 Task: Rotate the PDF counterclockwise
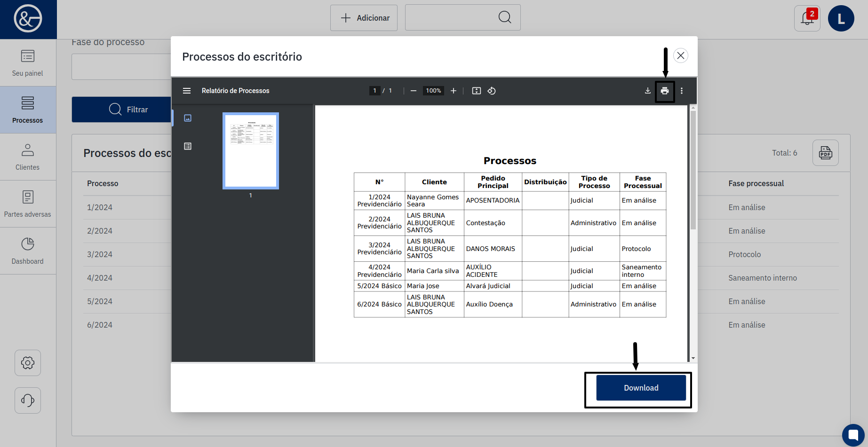tap(492, 91)
